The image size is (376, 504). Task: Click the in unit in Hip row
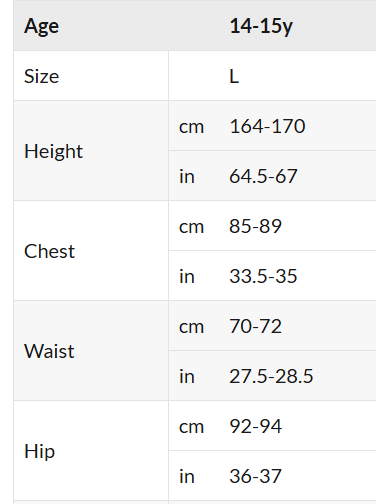click(x=187, y=476)
